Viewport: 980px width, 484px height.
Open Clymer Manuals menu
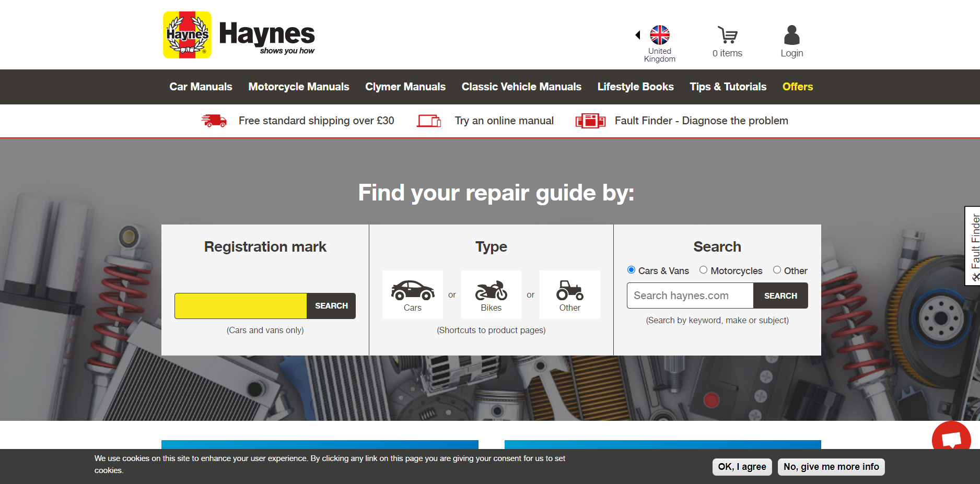click(405, 87)
